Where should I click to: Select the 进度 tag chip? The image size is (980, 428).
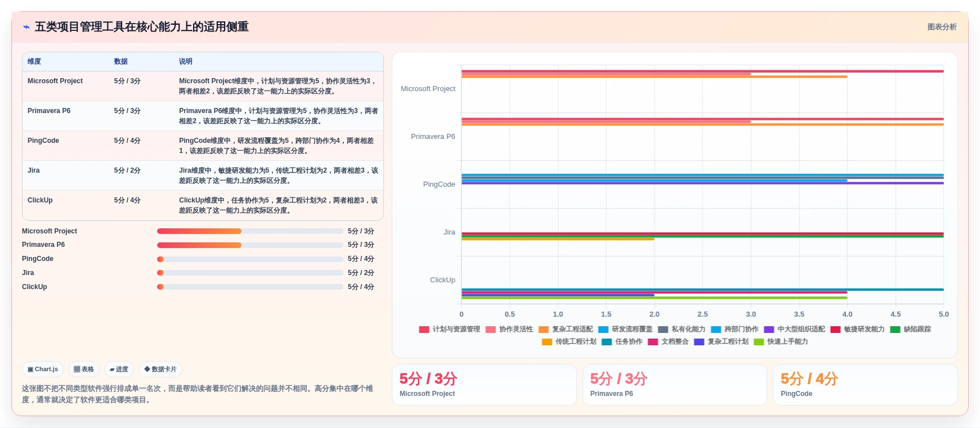click(119, 370)
